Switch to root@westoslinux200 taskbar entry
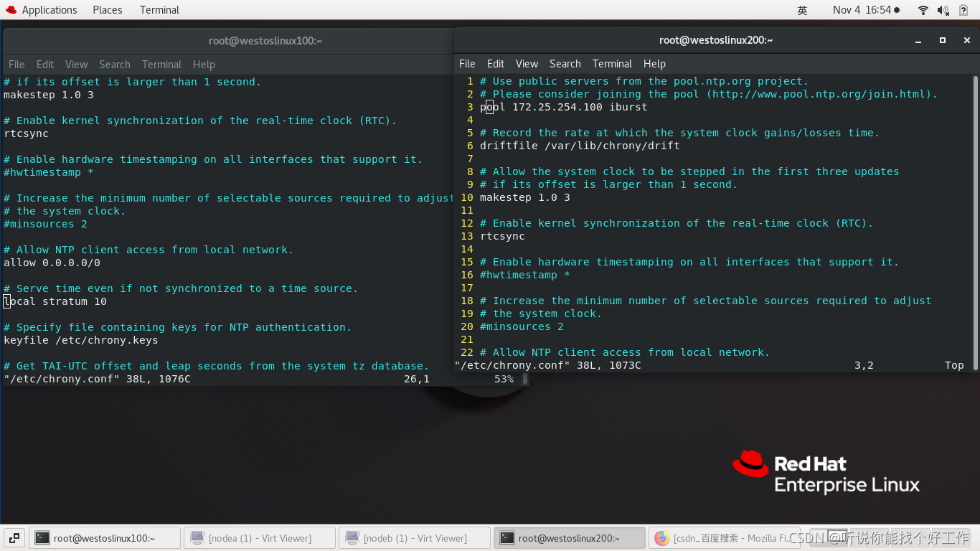 point(570,538)
